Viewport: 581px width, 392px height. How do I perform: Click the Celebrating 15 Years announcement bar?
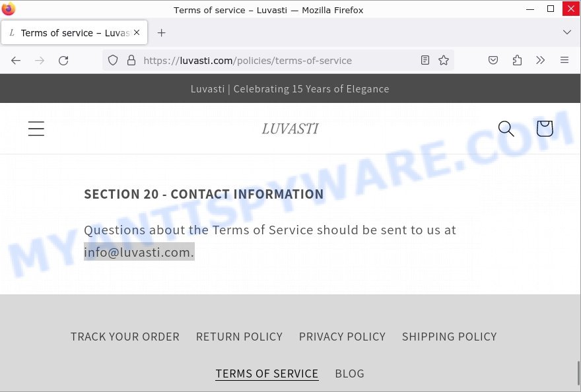click(x=290, y=88)
